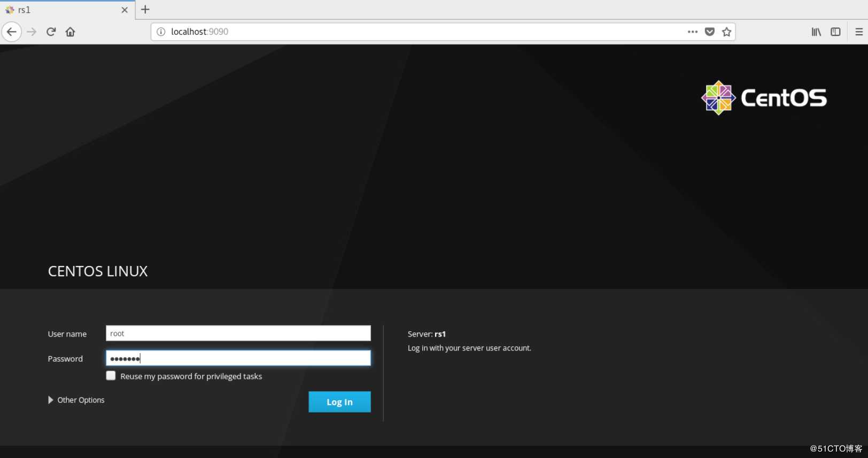Save page to Pocket icon
The image size is (868, 458).
click(x=710, y=32)
